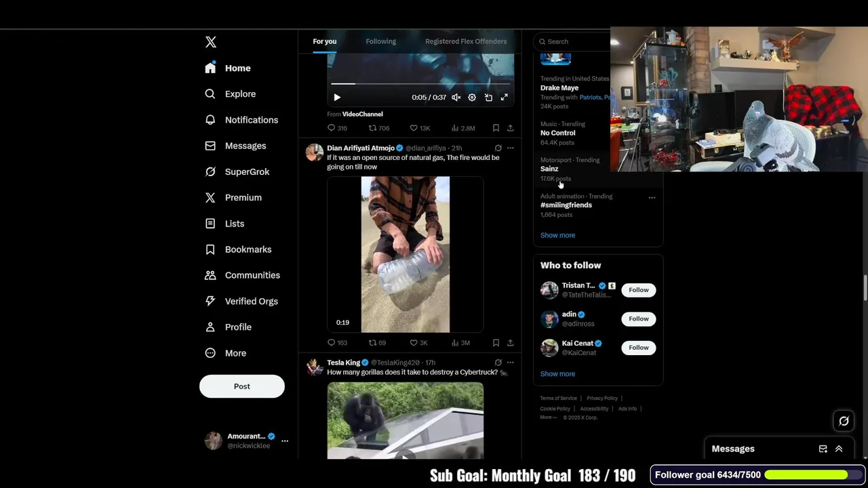The image size is (868, 488).
Task: Follow Tristan Tate account
Action: point(638,290)
